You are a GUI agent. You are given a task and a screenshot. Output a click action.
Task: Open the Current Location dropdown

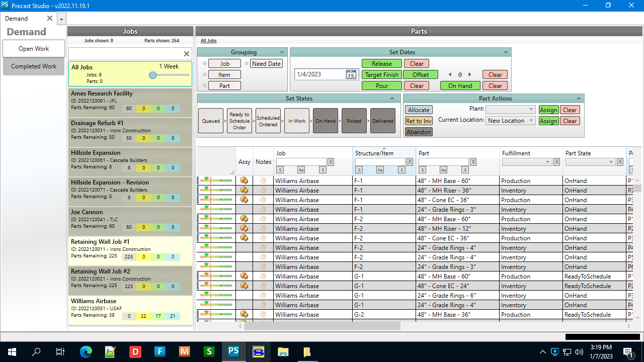[x=510, y=121]
